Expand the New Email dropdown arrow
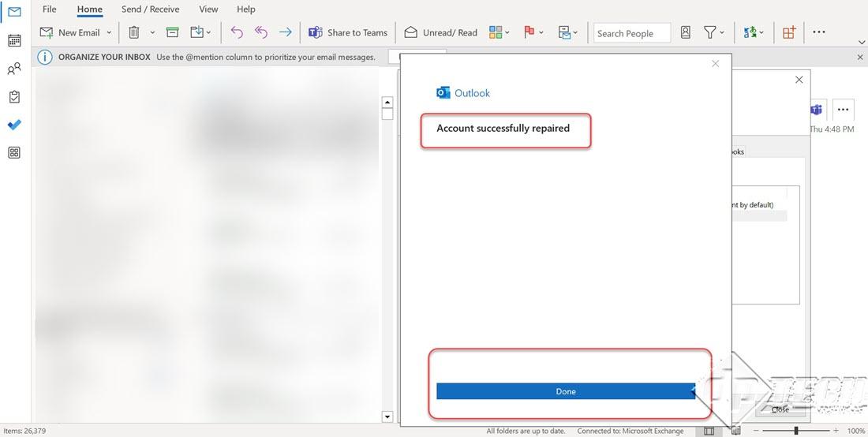Image resolution: width=868 pixels, height=437 pixels. click(x=109, y=33)
